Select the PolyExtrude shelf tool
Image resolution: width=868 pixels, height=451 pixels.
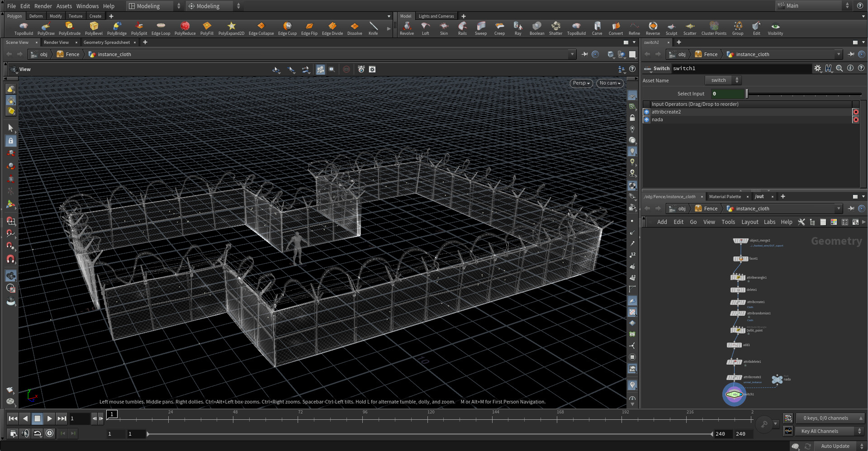coord(70,27)
